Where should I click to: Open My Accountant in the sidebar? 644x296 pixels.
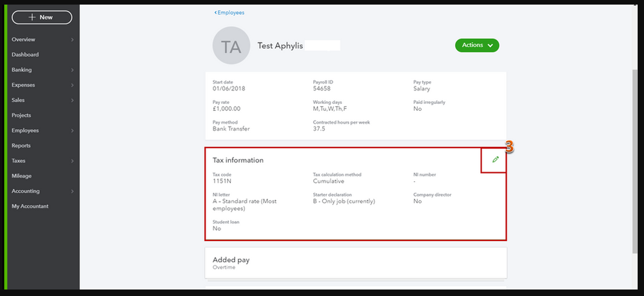(30, 206)
